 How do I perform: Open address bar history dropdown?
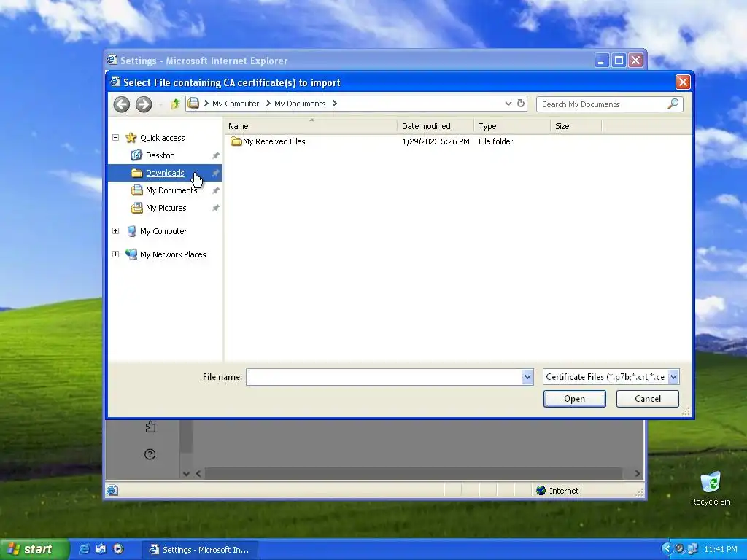point(508,104)
